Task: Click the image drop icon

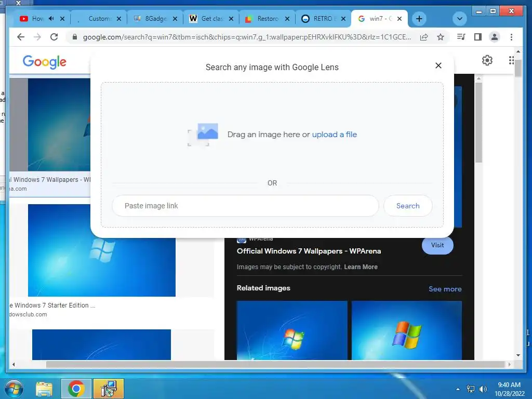Action: coord(203,135)
